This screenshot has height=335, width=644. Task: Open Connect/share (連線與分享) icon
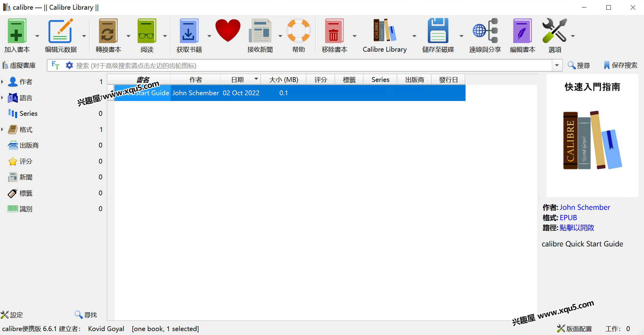485,31
